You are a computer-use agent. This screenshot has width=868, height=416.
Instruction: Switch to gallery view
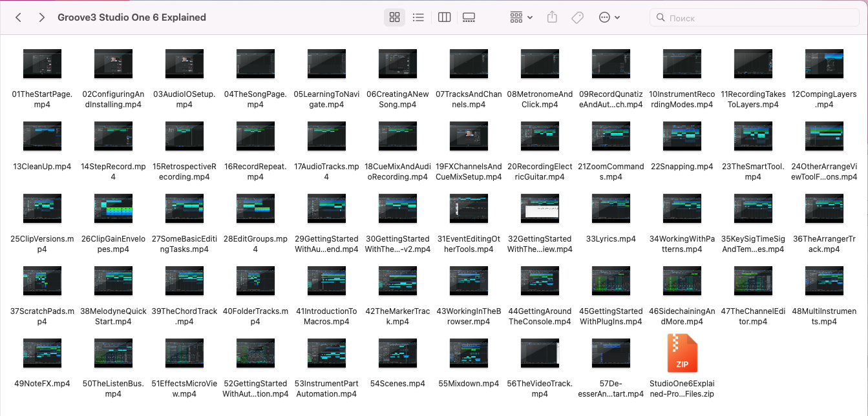[x=469, y=17]
